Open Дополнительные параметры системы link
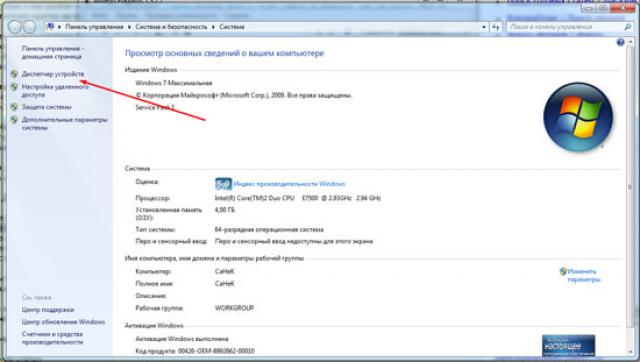This screenshot has height=362, width=640. [x=64, y=123]
